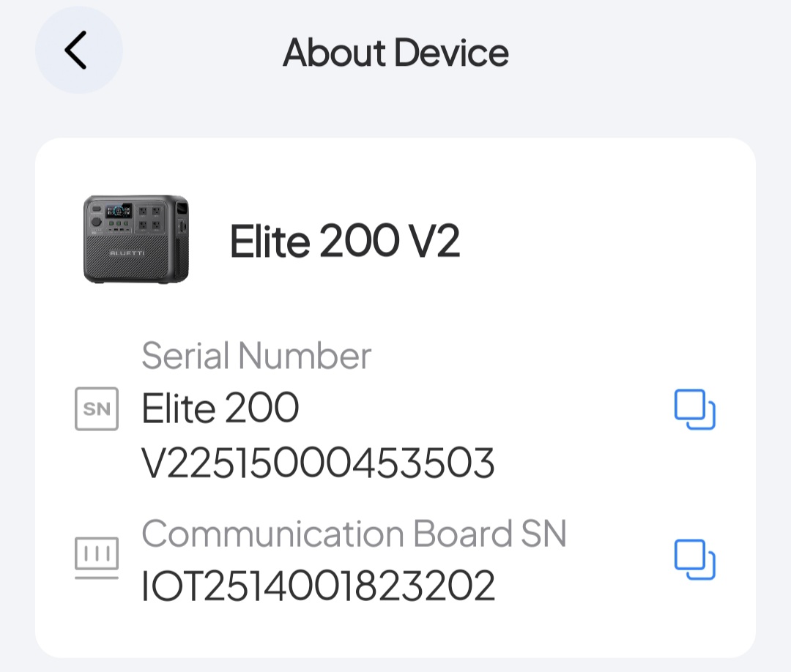The image size is (791, 672).
Task: Tap the Elite 200 V2 device name
Action: [x=344, y=241]
